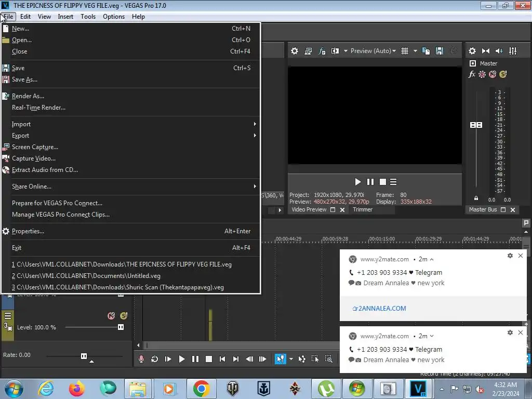
Task: Toggle track 3 solo icon
Action: (124, 316)
